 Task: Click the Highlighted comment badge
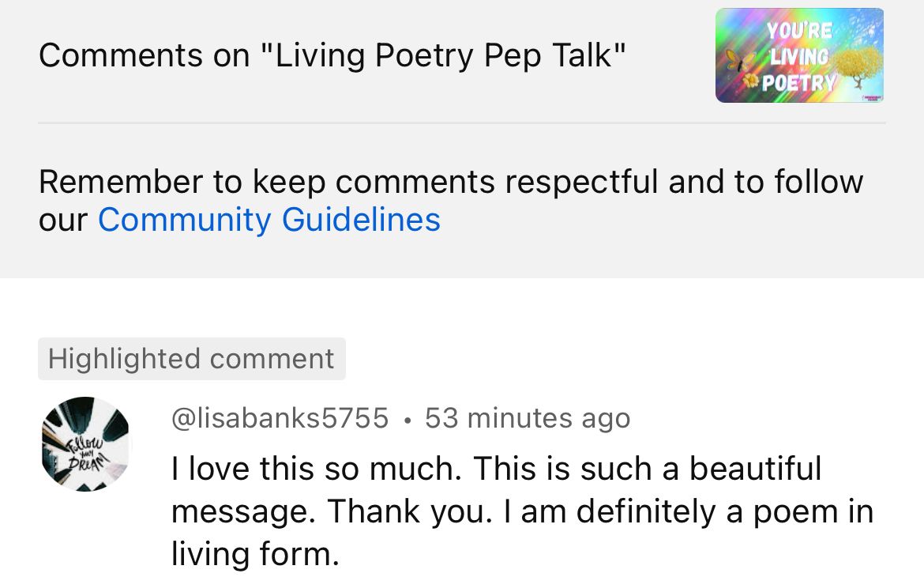[191, 359]
